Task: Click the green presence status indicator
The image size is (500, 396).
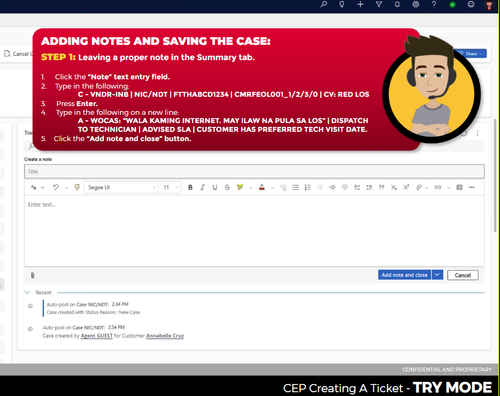Action: pos(452,5)
